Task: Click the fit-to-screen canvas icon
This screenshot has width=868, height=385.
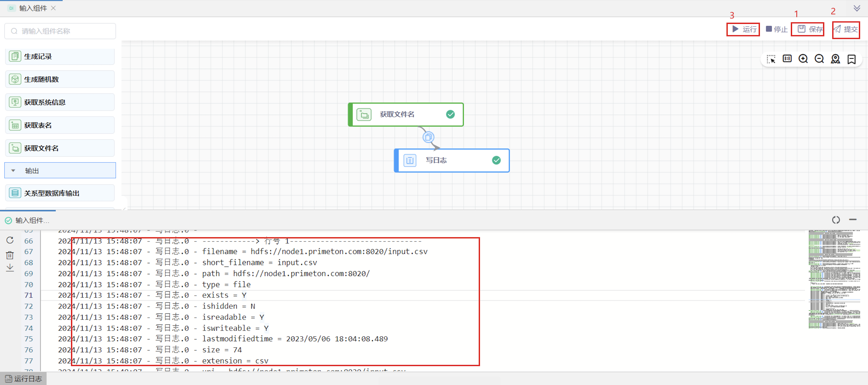Action: click(x=787, y=59)
